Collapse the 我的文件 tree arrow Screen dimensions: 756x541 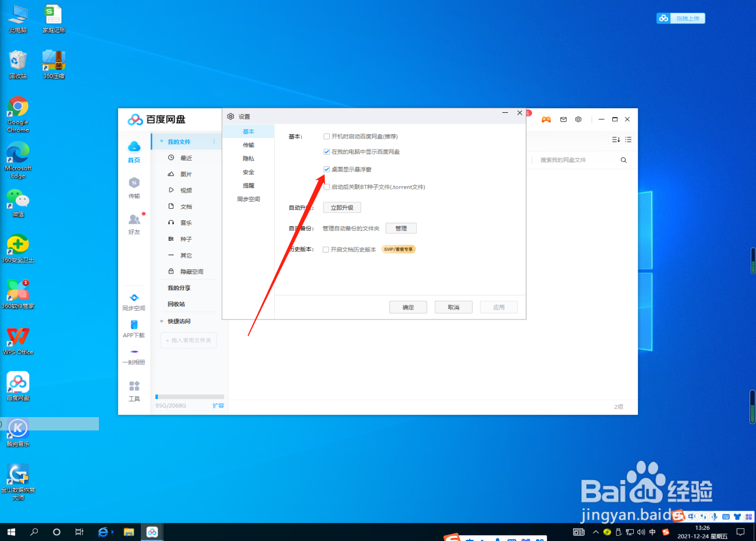tap(161, 142)
